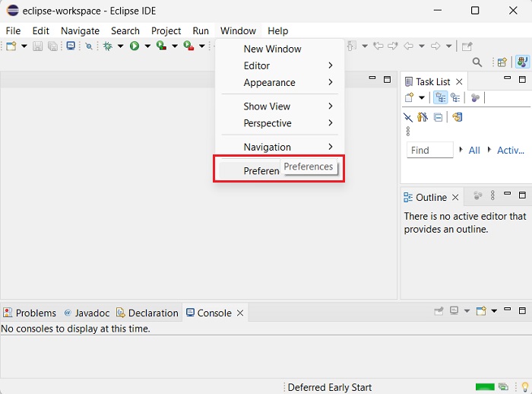Open the Debug dropdown arrow

(120, 46)
